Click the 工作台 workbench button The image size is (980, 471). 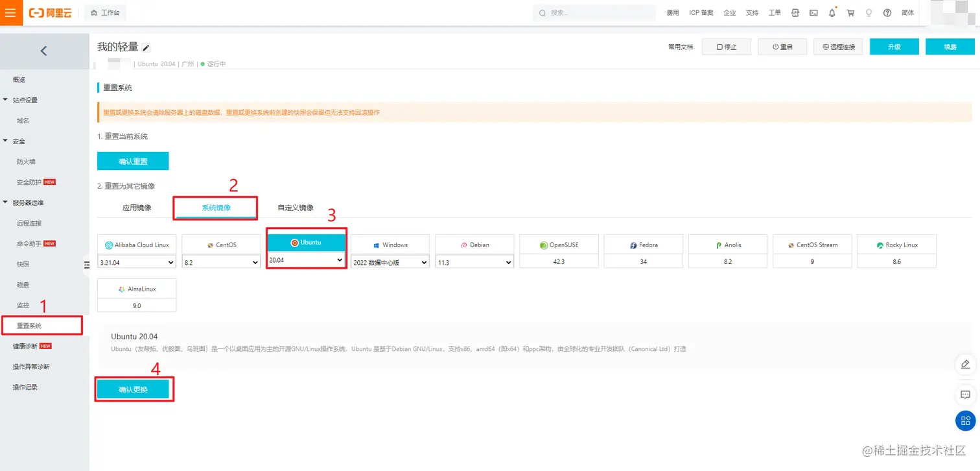pos(106,12)
